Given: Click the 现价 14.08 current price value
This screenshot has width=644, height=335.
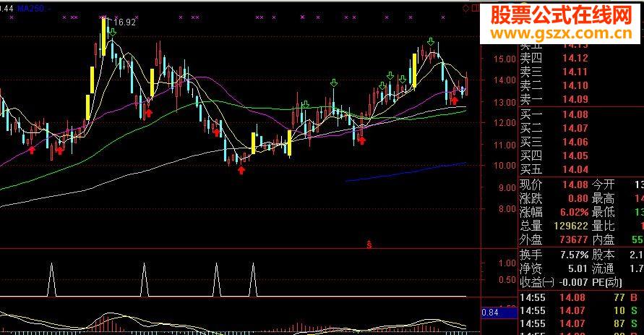Looking at the screenshot, I should click(575, 185).
